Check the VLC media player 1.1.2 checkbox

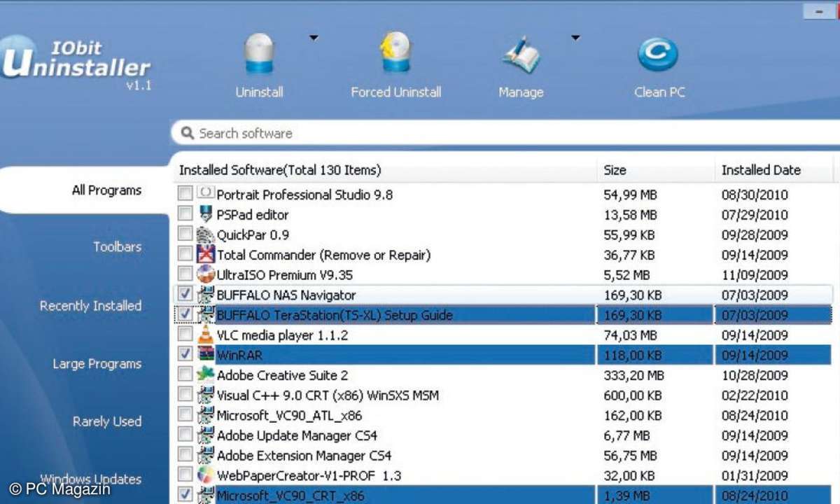pos(185,334)
